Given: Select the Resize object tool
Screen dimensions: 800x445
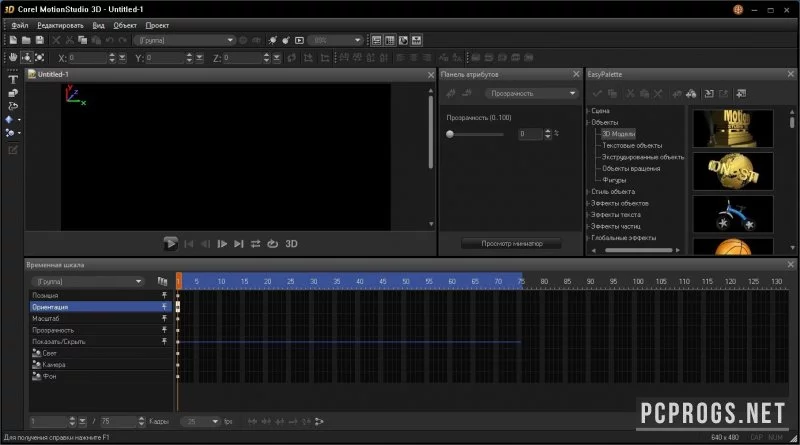Looking at the screenshot, I should tap(39, 58).
